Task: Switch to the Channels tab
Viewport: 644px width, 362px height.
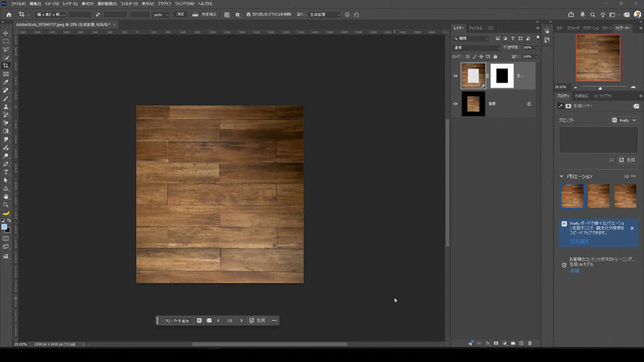Action: pos(476,28)
